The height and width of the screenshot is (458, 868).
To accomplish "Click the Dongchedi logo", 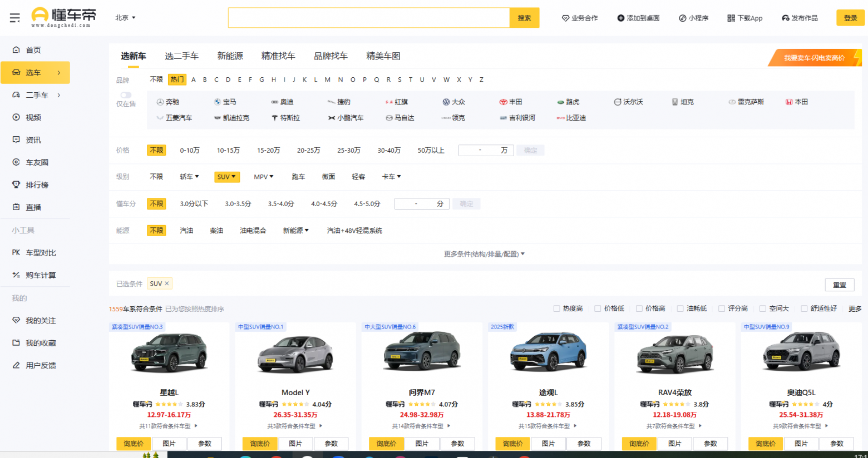I will click(x=63, y=18).
